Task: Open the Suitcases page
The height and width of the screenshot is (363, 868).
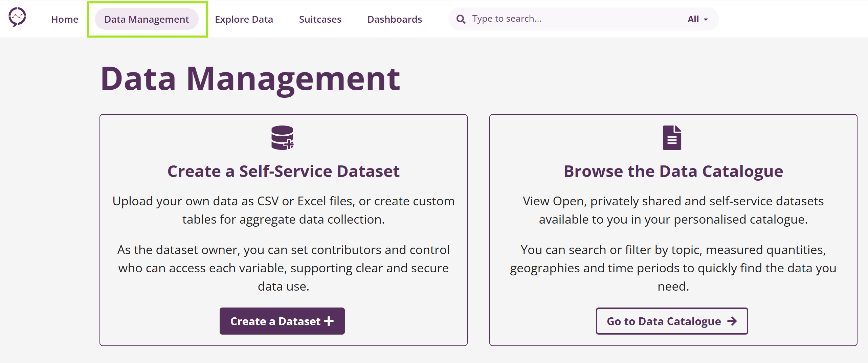Action: [320, 19]
